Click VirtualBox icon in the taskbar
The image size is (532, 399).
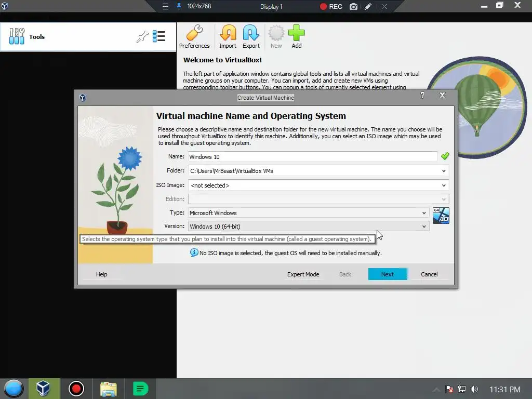(44, 389)
